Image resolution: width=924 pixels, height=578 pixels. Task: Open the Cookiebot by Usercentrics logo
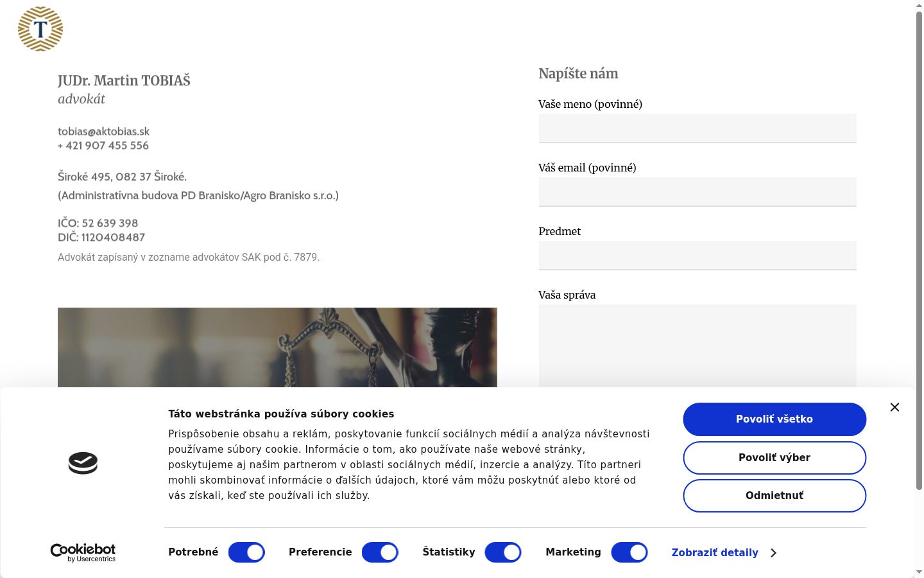tap(83, 553)
